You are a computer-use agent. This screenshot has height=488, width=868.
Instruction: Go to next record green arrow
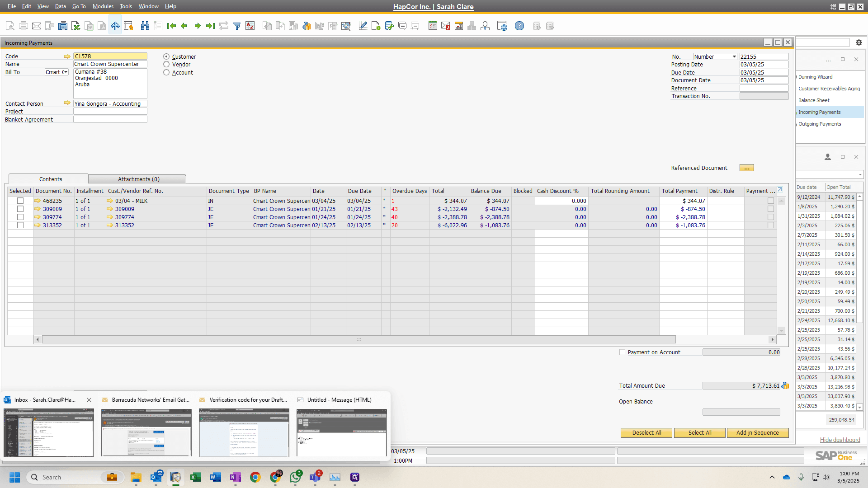[198, 26]
